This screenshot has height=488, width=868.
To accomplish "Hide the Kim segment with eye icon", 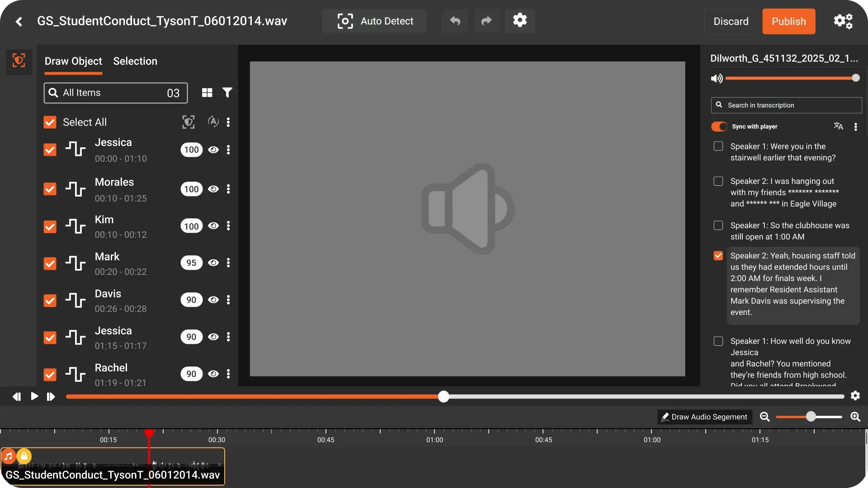I will [x=213, y=226].
